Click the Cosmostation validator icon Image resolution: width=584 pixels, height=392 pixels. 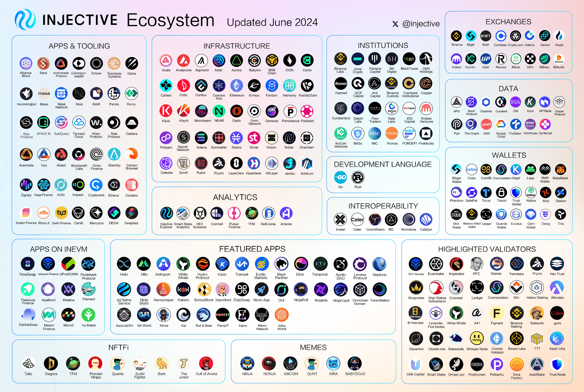497,288
